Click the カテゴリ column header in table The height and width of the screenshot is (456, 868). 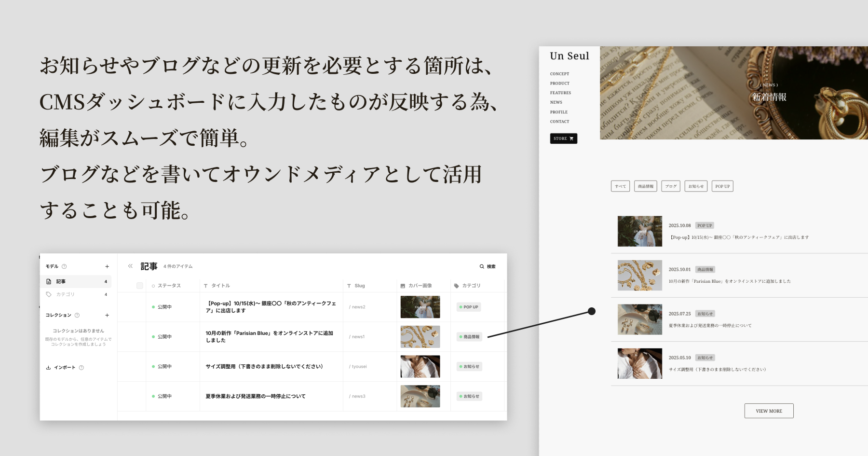click(467, 286)
